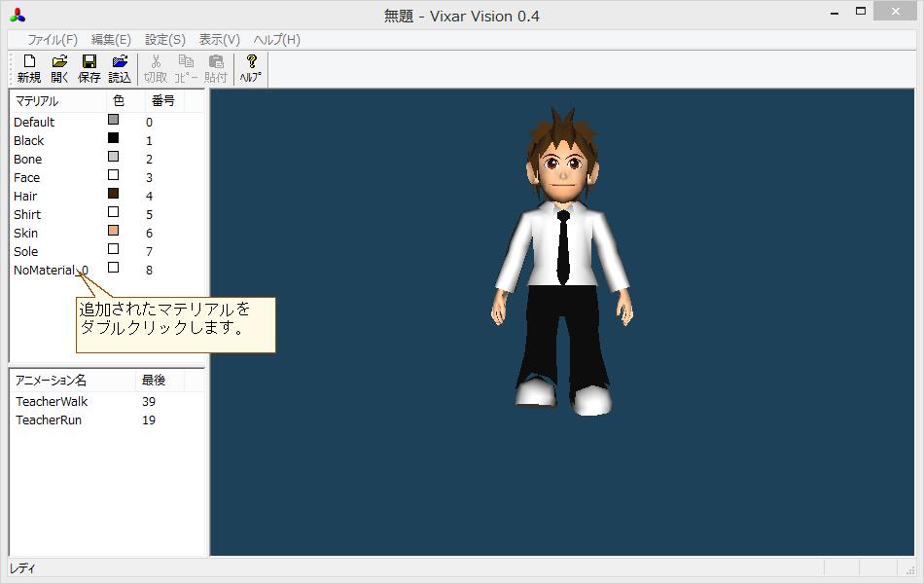Import data with the 読込 toolbar icon
Image resolution: width=924 pixels, height=584 pixels.
pyautogui.click(x=119, y=66)
